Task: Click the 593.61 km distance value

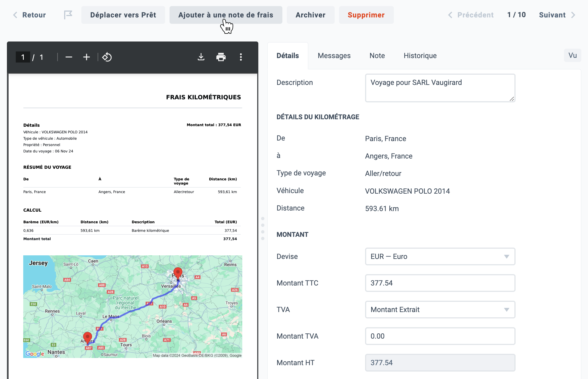Action: [x=382, y=209]
